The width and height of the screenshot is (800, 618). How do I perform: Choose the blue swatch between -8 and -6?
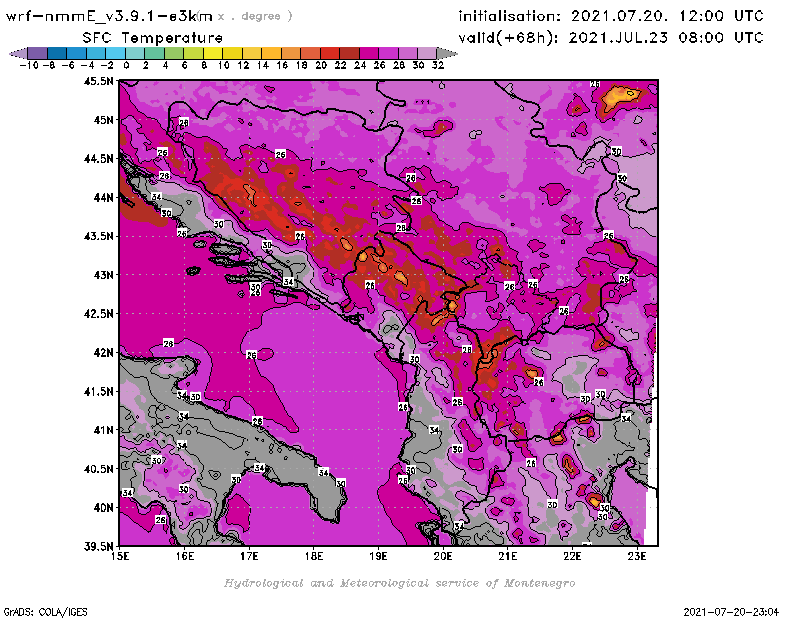click(57, 52)
